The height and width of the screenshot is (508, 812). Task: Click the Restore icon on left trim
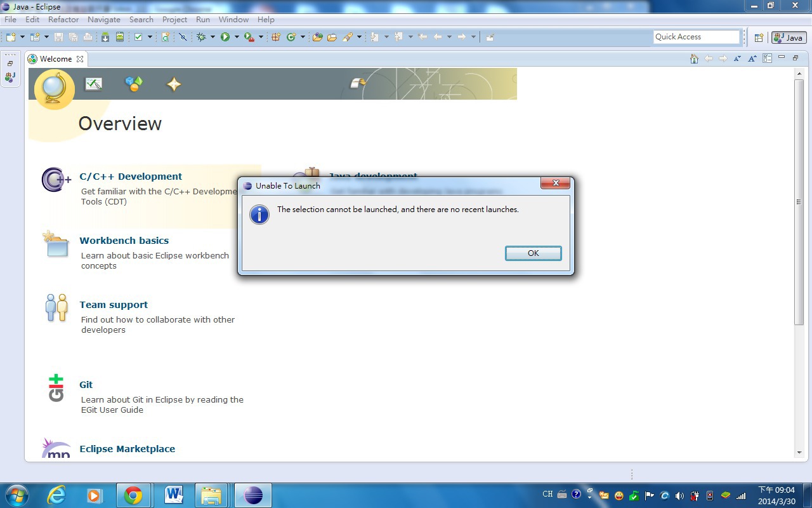10,63
